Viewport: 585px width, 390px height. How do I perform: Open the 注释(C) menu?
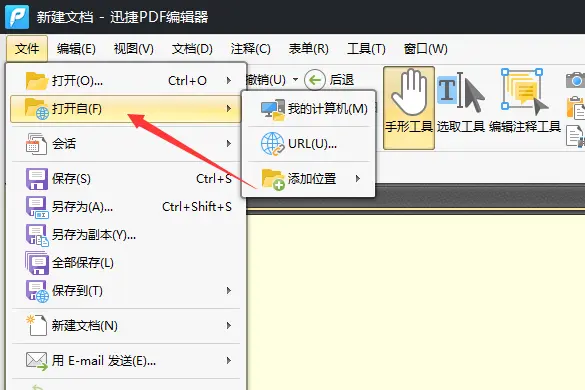250,49
